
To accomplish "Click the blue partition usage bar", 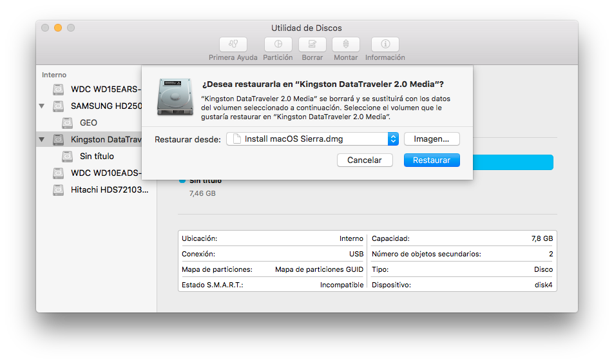I will pos(513,162).
